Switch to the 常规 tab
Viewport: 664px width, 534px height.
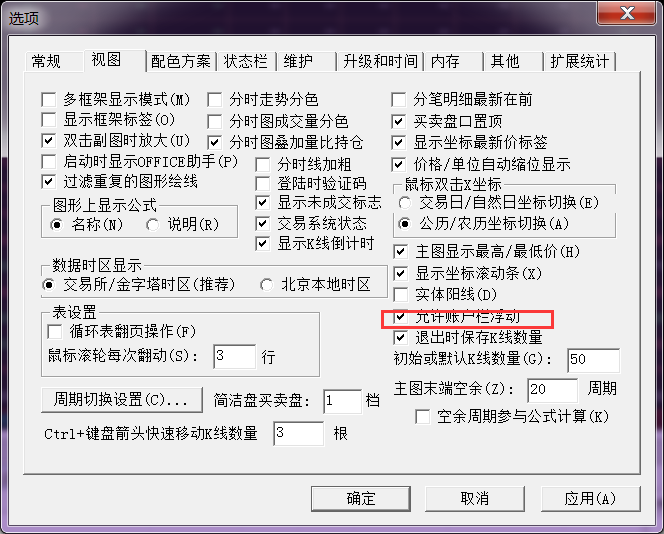(47, 61)
